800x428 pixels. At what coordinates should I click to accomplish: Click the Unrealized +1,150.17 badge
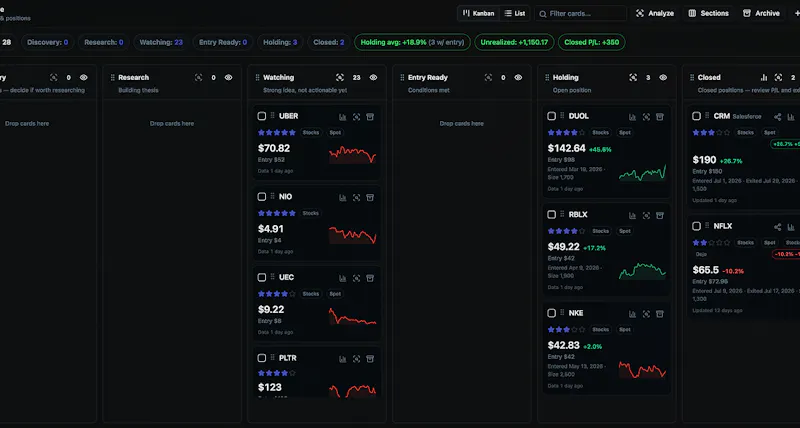click(x=514, y=42)
